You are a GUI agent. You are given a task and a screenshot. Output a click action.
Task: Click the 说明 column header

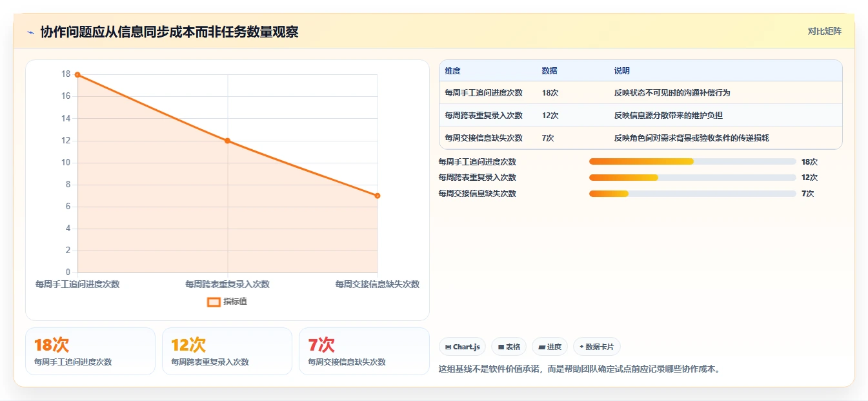pos(622,71)
